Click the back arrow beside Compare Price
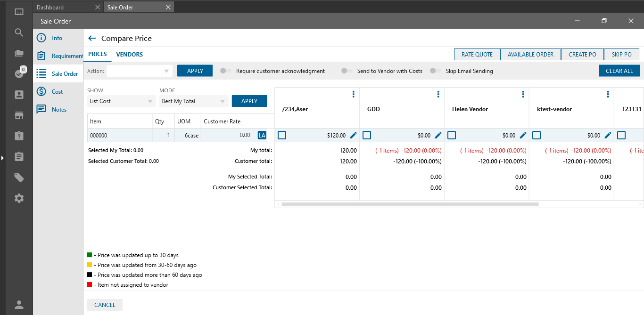This screenshot has height=315, width=644. pos(92,38)
